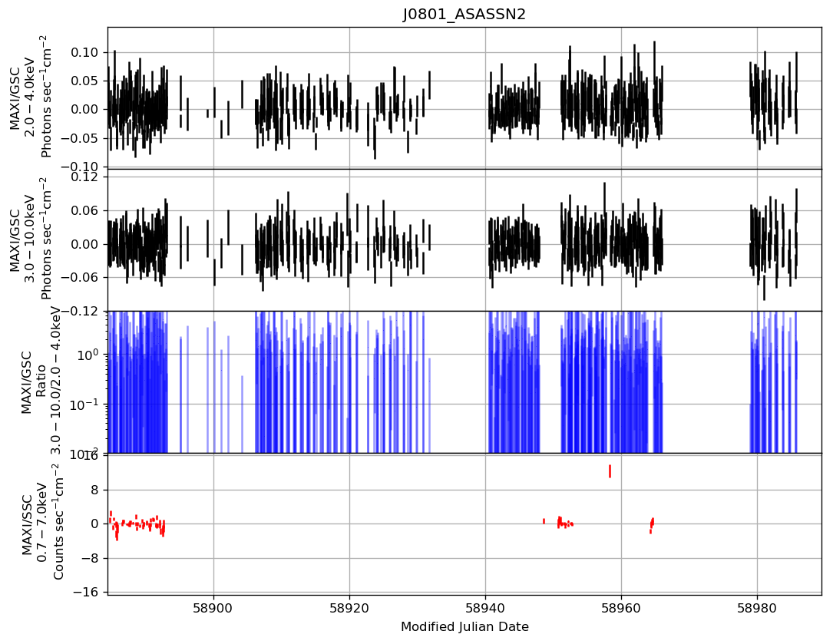Click tick label 0.00 in 2.0−4.0keV panel

click(85, 110)
